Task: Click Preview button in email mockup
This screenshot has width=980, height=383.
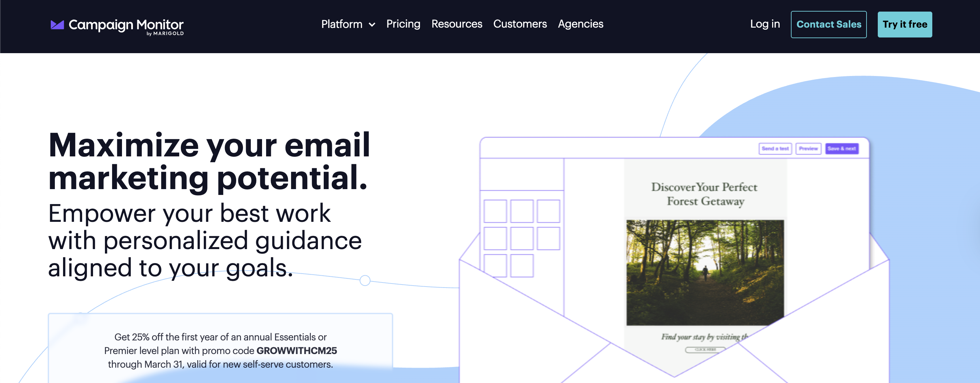Action: 808,149
